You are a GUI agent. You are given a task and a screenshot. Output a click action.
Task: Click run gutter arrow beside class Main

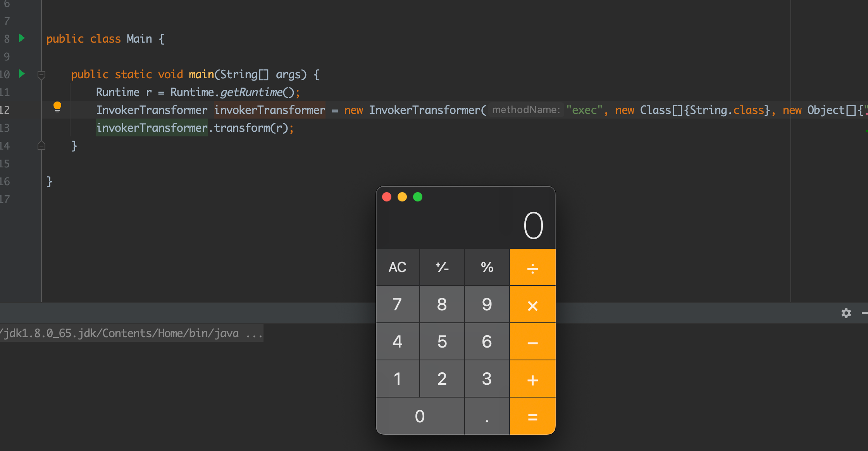click(x=22, y=38)
